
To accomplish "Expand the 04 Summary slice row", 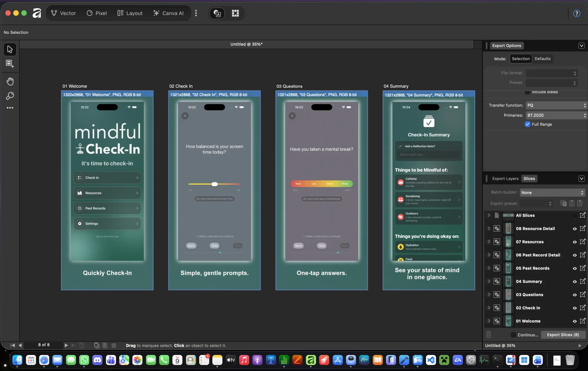I will tap(489, 282).
